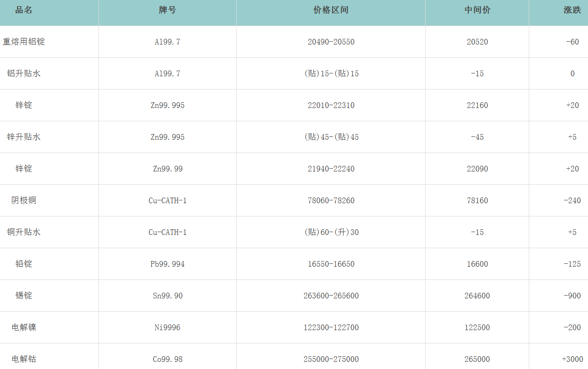Click the Sn99.90 grade cell
The width and height of the screenshot is (588, 369).
tap(168, 296)
